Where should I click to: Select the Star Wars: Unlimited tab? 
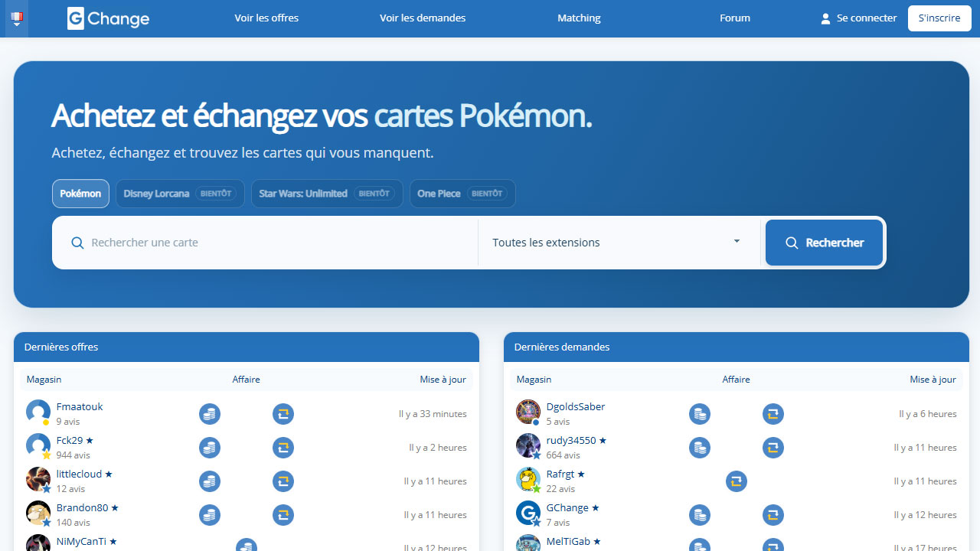[327, 194]
